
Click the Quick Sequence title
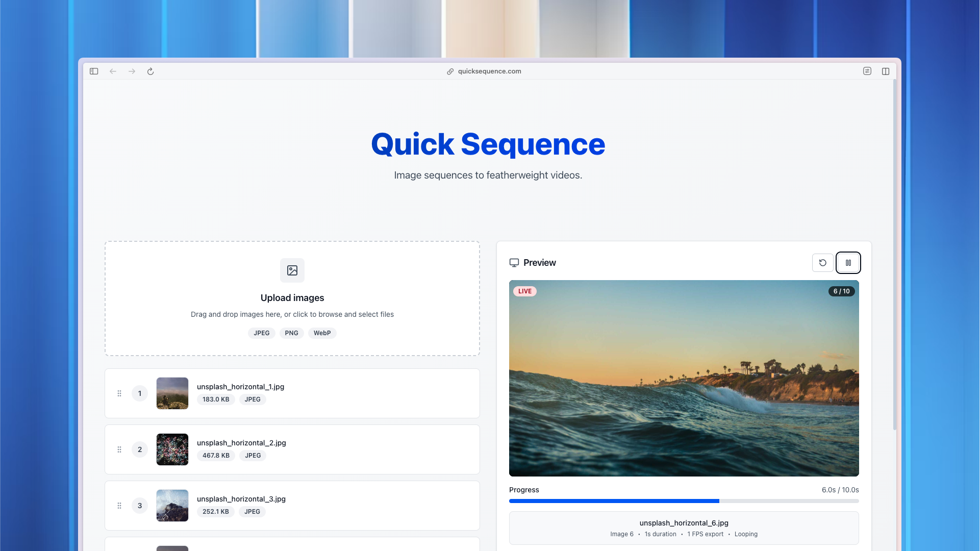point(488,144)
